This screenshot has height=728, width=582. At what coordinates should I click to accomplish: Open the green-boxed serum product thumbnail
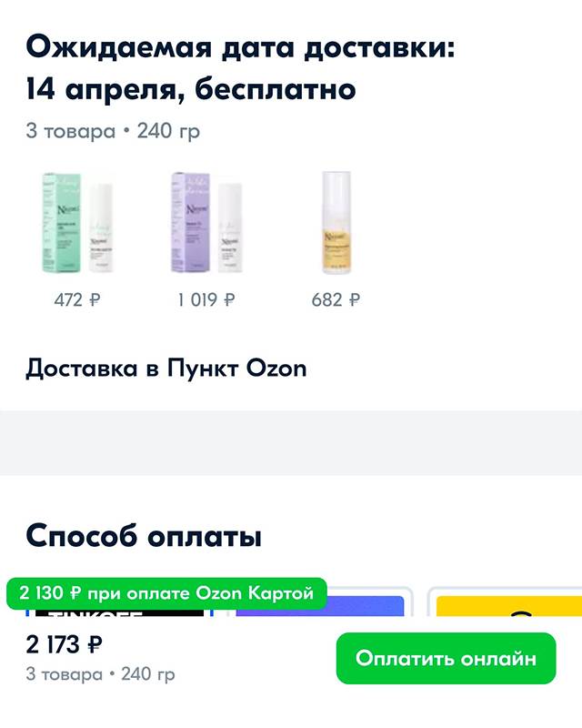click(77, 222)
